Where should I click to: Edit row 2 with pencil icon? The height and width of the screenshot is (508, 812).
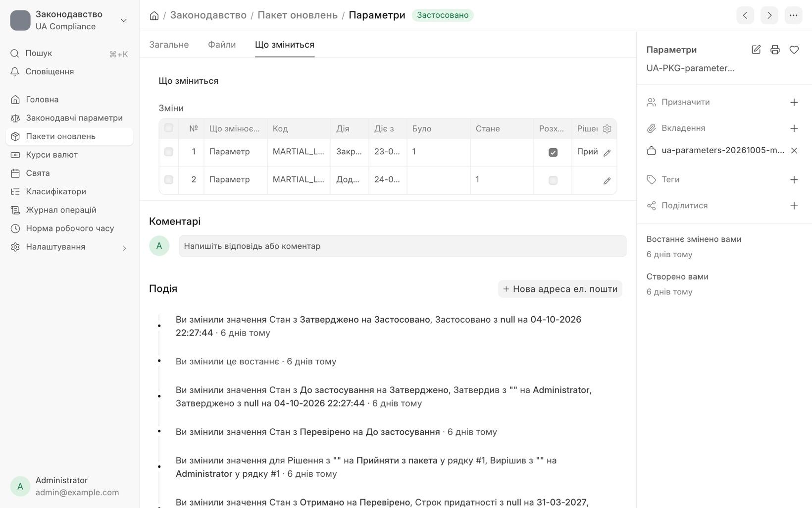pos(607,181)
